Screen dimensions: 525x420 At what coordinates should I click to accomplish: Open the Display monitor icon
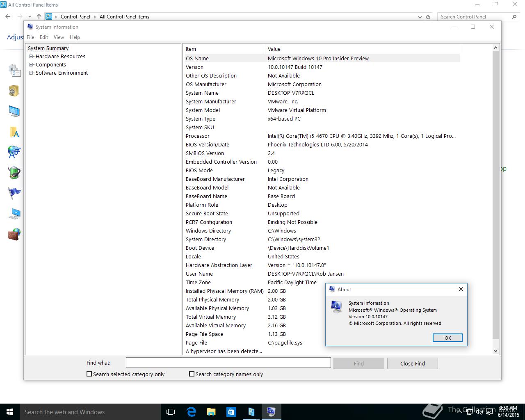point(14,111)
